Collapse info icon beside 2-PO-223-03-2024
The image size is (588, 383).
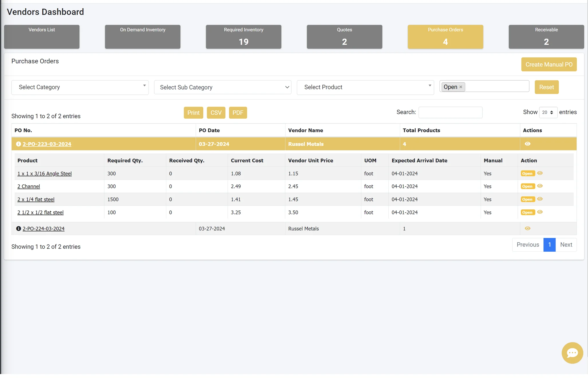[x=18, y=144]
